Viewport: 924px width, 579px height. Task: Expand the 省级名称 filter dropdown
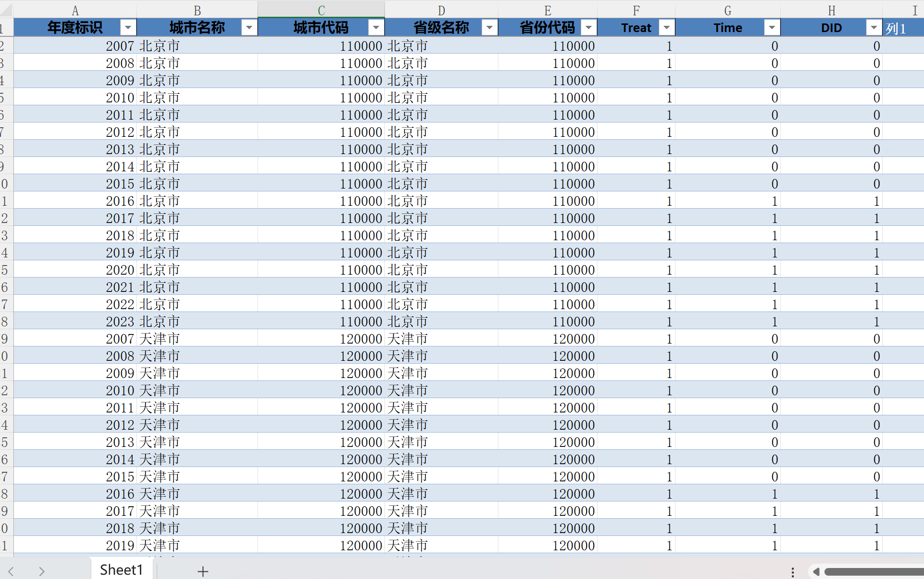click(x=489, y=28)
